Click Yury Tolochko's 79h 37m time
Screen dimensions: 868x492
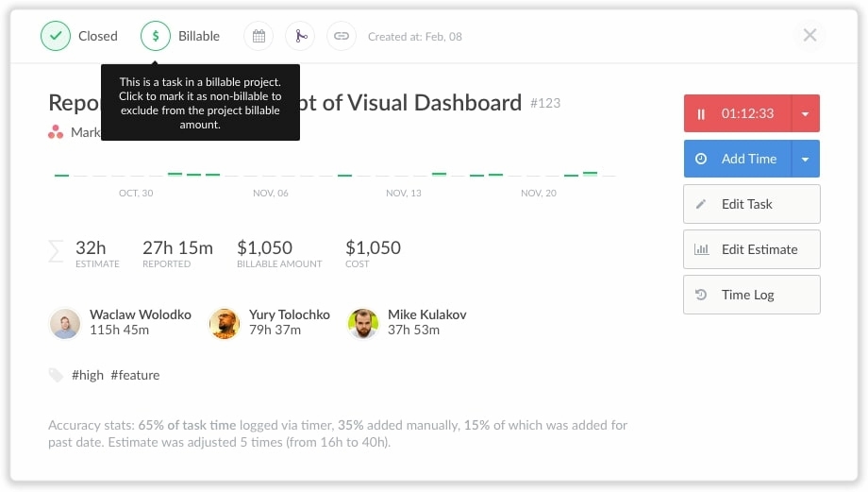275,331
